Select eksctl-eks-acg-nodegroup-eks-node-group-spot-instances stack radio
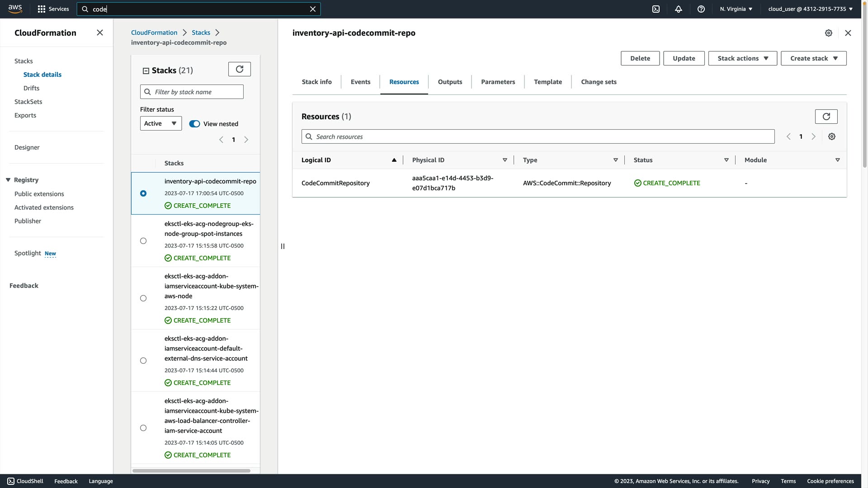 [143, 241]
